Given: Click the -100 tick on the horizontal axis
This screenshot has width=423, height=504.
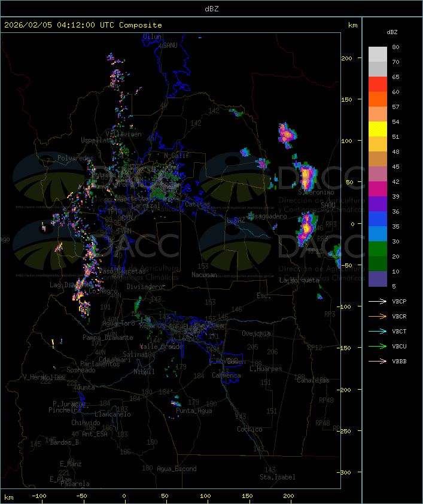Looking at the screenshot, I should tap(39, 496).
